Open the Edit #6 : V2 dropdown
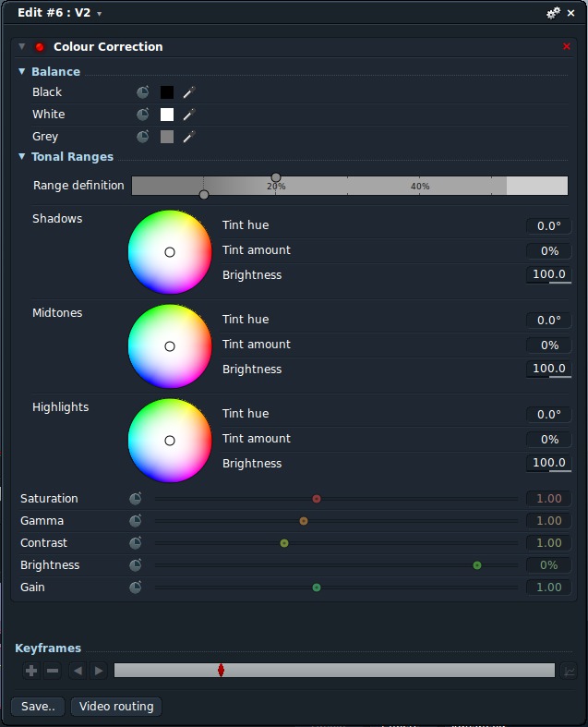Screen dimensions: 588x727 100,14
